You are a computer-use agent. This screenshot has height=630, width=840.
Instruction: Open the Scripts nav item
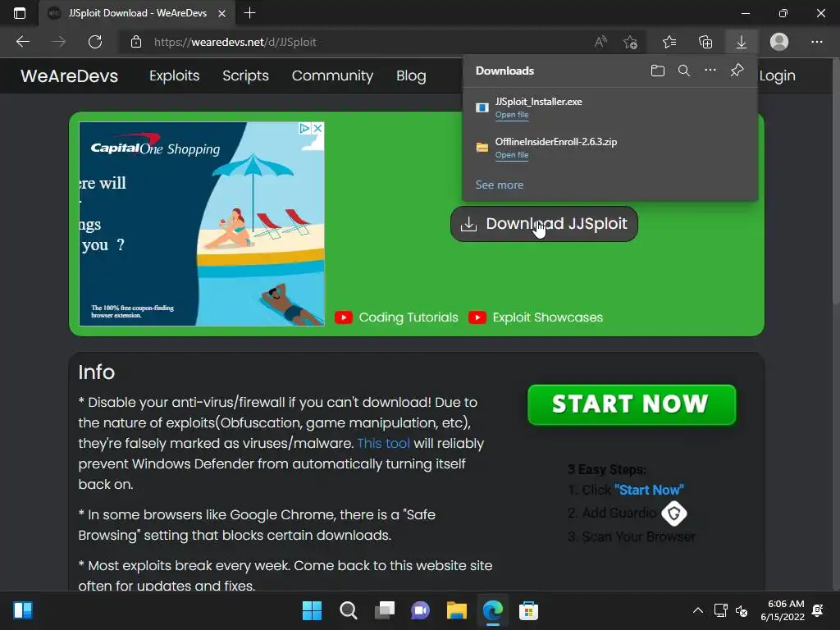pyautogui.click(x=246, y=75)
